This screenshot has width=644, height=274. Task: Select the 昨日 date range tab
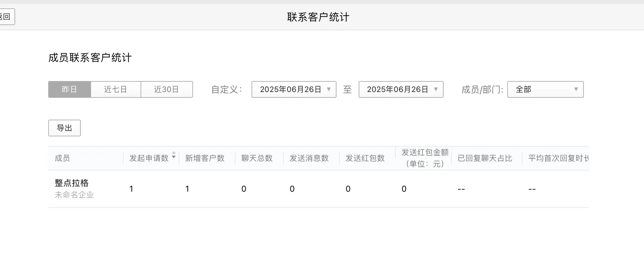tap(69, 89)
